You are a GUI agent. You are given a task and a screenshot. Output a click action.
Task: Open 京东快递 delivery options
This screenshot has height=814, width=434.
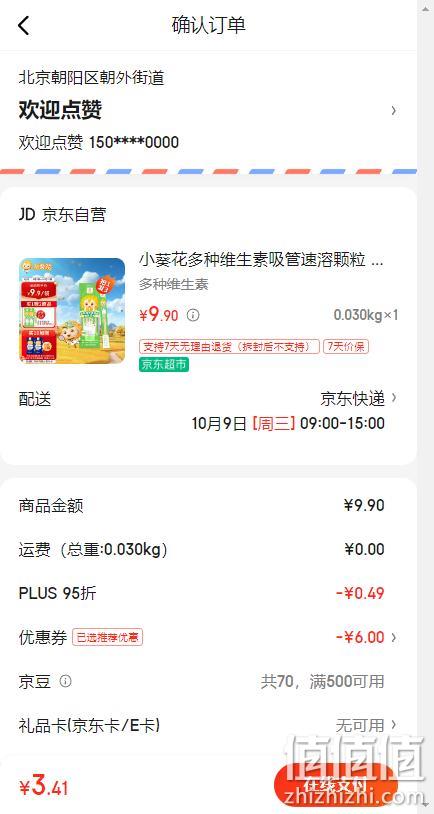(x=359, y=399)
